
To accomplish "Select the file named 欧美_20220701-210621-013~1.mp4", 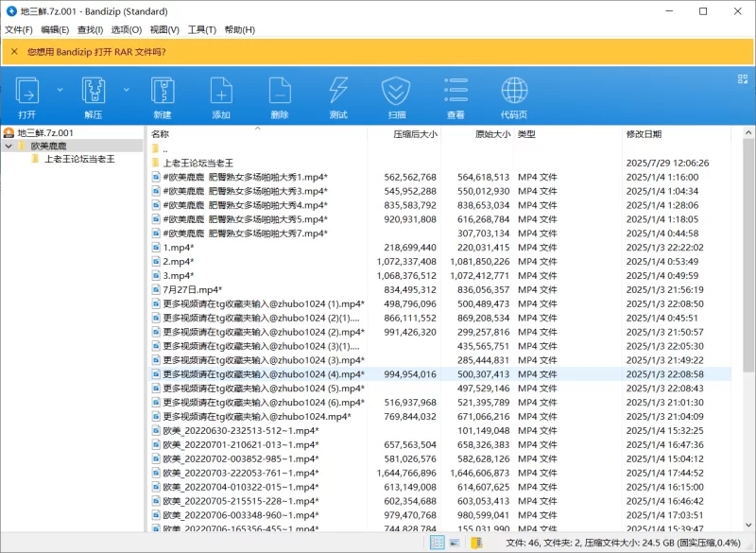I will pyautogui.click(x=439, y=444).
